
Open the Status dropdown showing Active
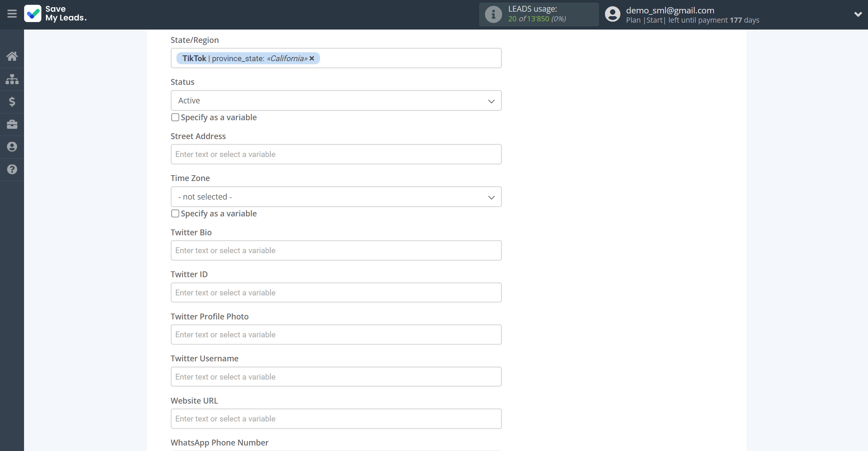click(336, 101)
